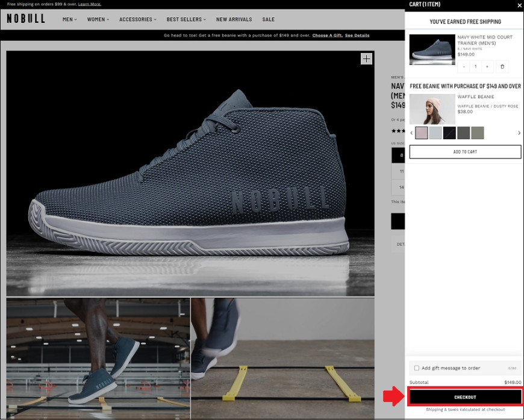Follow the Learn More shipping link
The image size is (524, 420).
click(90, 4)
